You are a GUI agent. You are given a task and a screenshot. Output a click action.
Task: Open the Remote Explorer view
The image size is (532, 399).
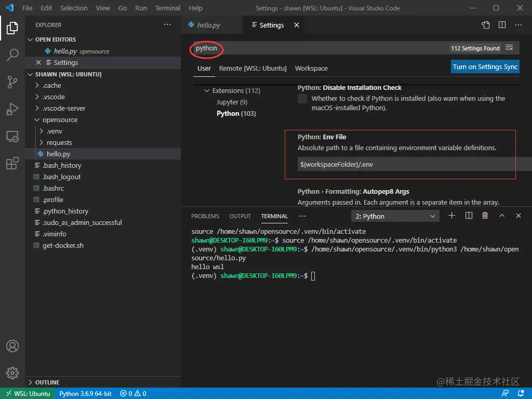click(12, 137)
